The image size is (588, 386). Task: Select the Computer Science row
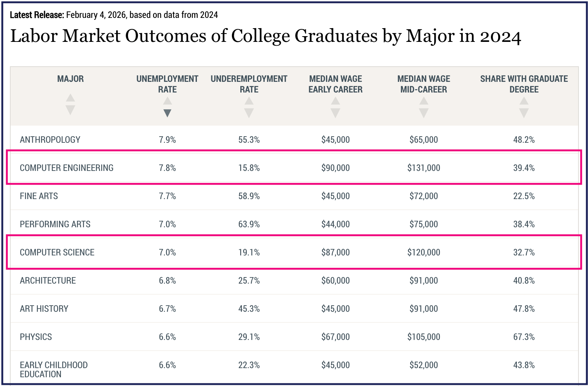(x=293, y=252)
